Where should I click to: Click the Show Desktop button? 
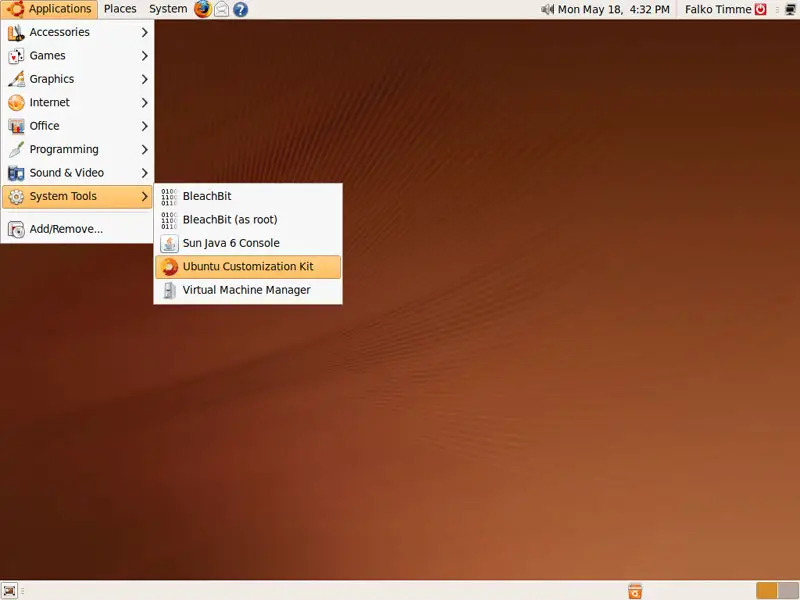coord(9,591)
